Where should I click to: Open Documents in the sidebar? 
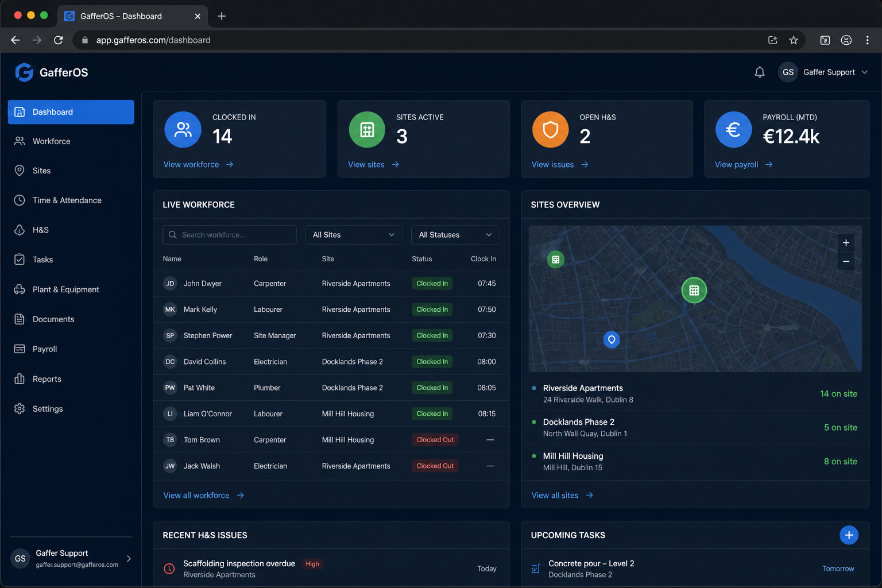[x=71, y=319]
